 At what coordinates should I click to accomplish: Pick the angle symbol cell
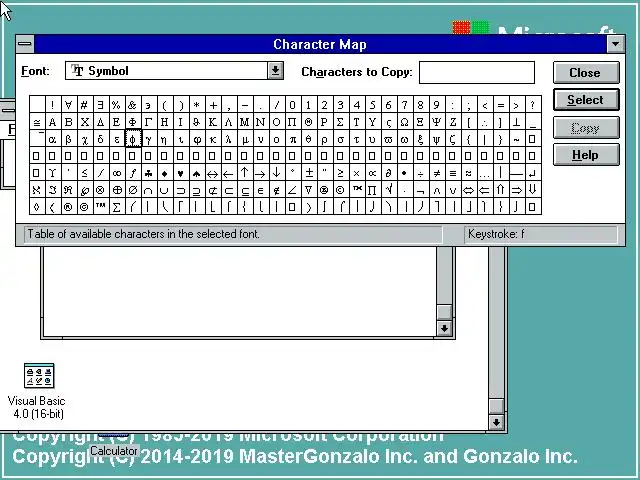[x=292, y=190]
